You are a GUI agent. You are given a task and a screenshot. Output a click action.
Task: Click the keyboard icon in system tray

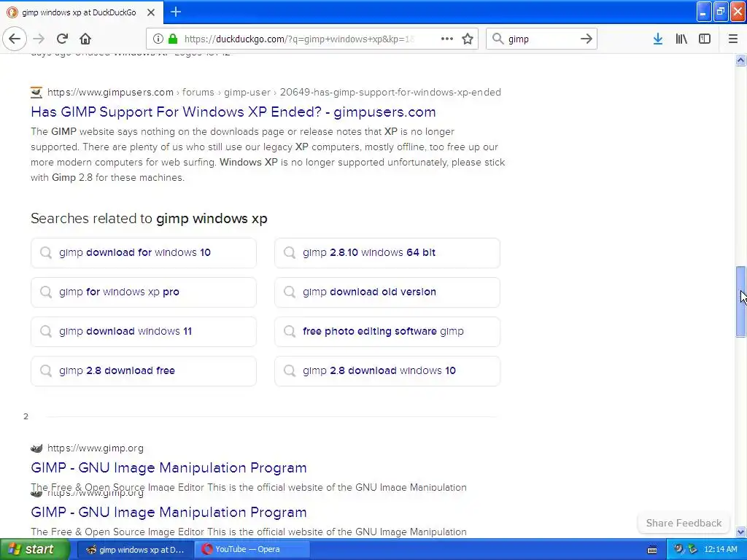click(x=652, y=550)
